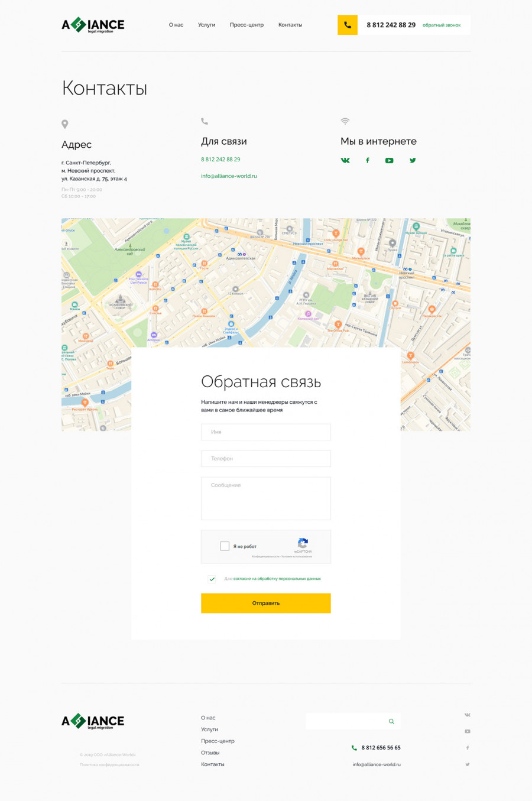Open the YouTube icon under Мы в интернете
This screenshot has height=801, width=532.
click(x=389, y=160)
